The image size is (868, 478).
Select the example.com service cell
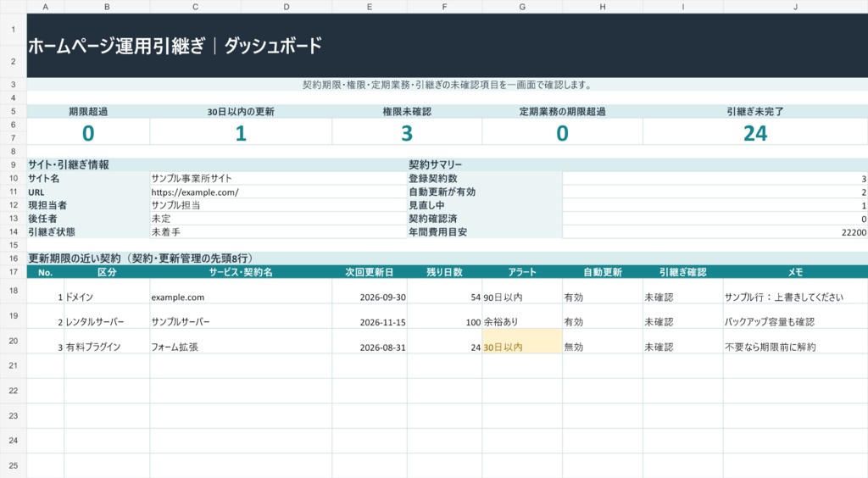(241, 291)
